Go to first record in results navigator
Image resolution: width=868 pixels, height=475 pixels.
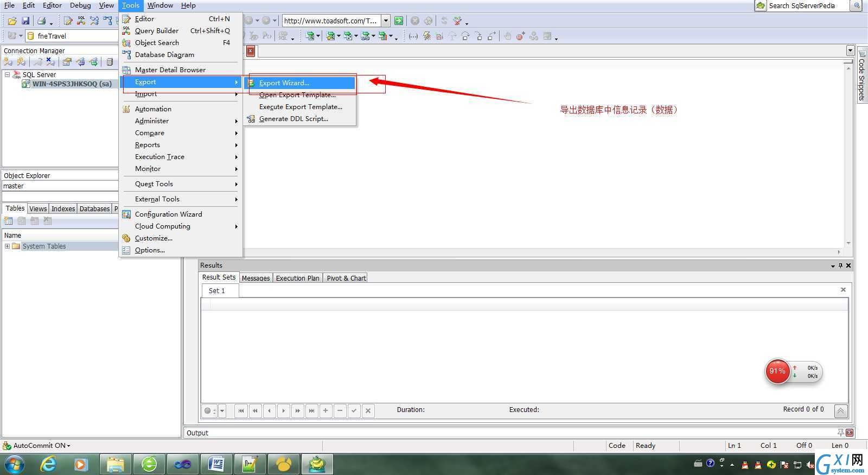(241, 411)
